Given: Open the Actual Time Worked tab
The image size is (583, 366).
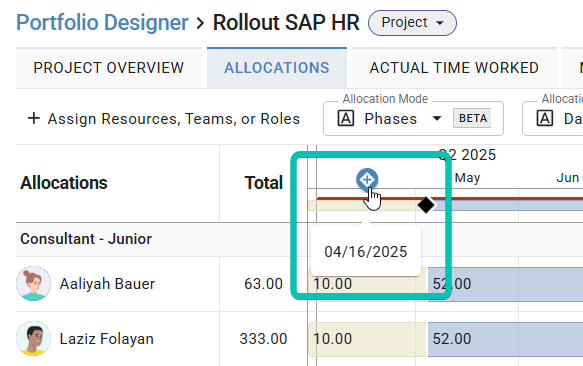Looking at the screenshot, I should [454, 68].
